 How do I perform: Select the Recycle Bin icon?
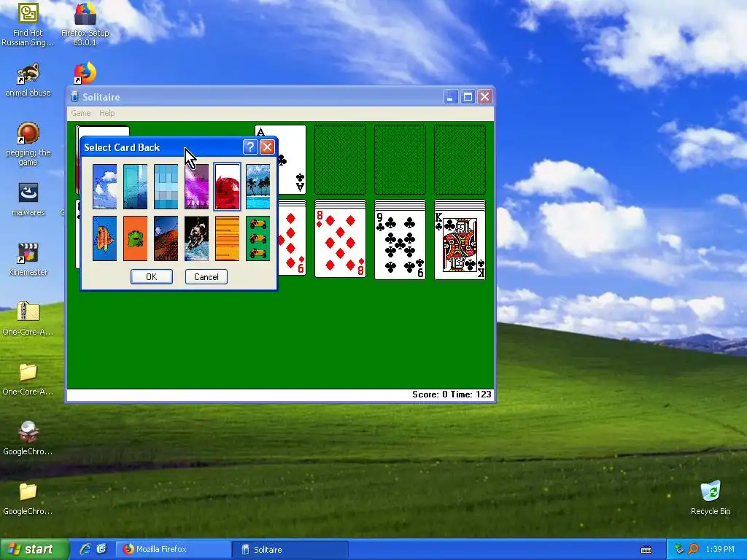click(x=711, y=498)
